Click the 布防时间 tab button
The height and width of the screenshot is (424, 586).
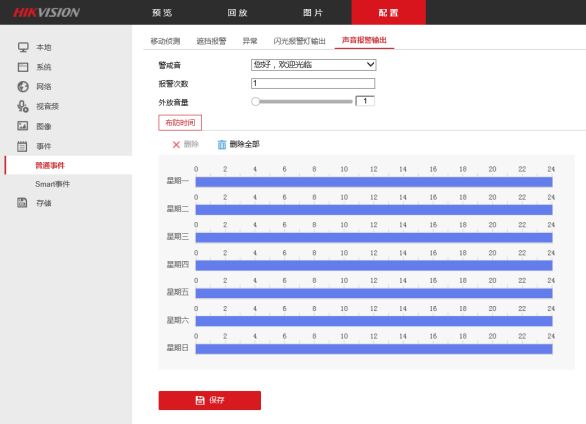click(180, 123)
